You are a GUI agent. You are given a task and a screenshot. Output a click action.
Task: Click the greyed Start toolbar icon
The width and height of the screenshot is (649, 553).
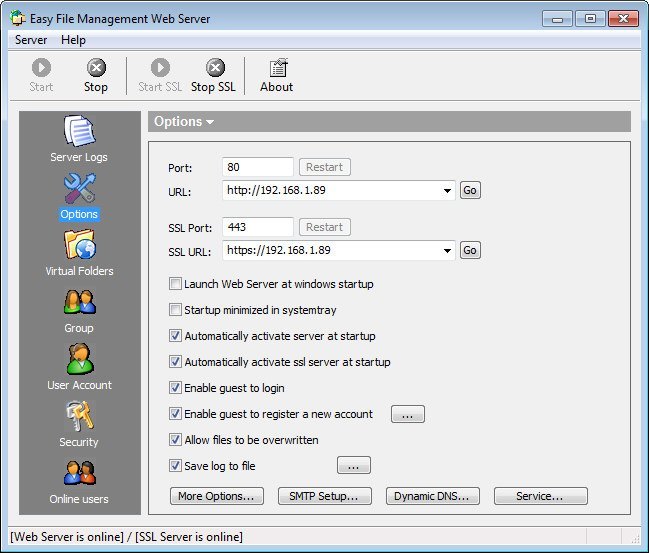[41, 75]
